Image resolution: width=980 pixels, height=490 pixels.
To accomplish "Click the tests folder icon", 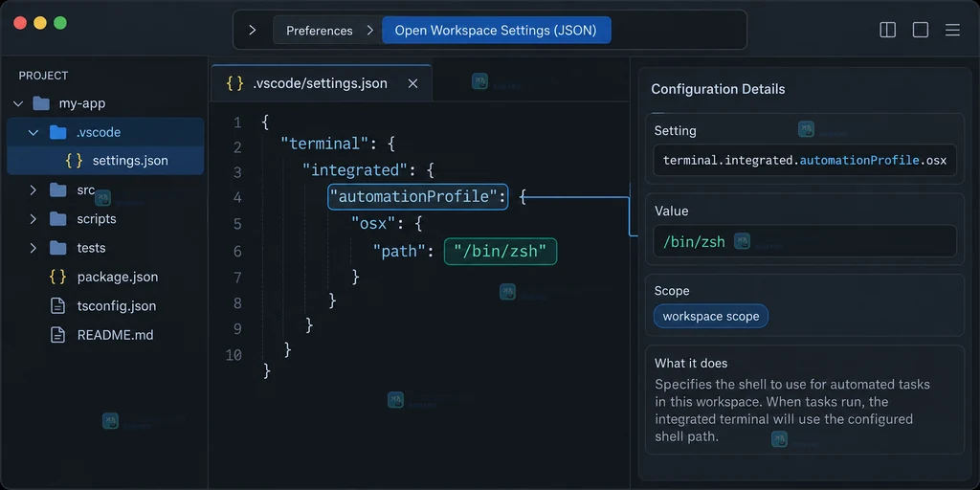I will point(57,248).
